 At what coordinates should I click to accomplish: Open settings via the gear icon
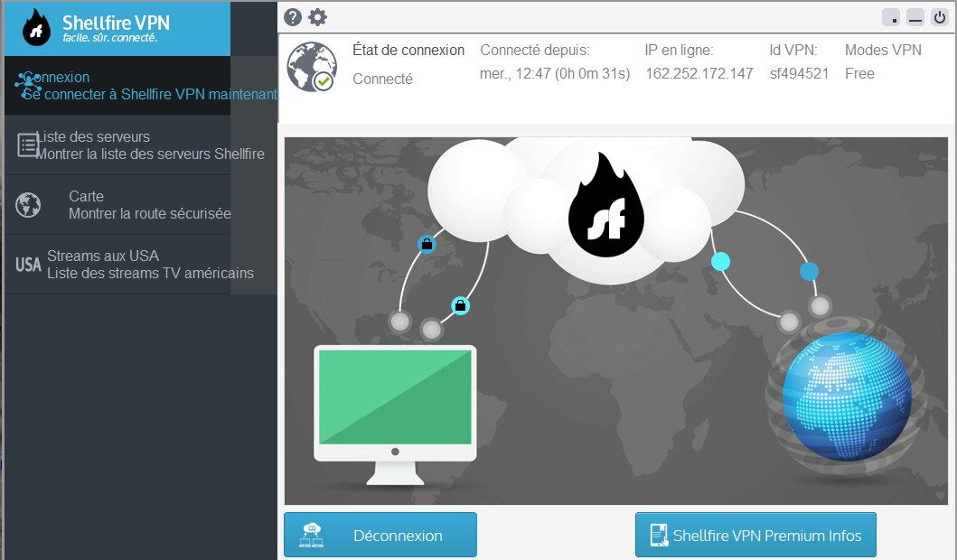[317, 17]
